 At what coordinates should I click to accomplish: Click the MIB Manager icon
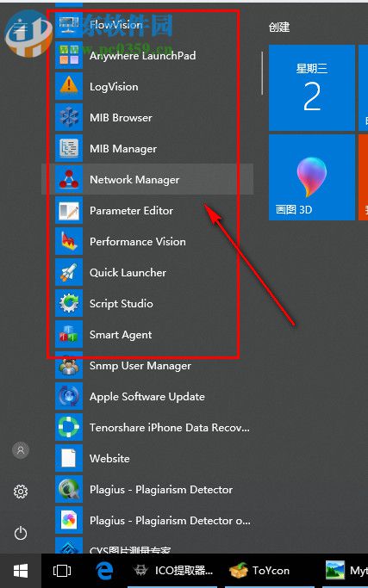69,148
